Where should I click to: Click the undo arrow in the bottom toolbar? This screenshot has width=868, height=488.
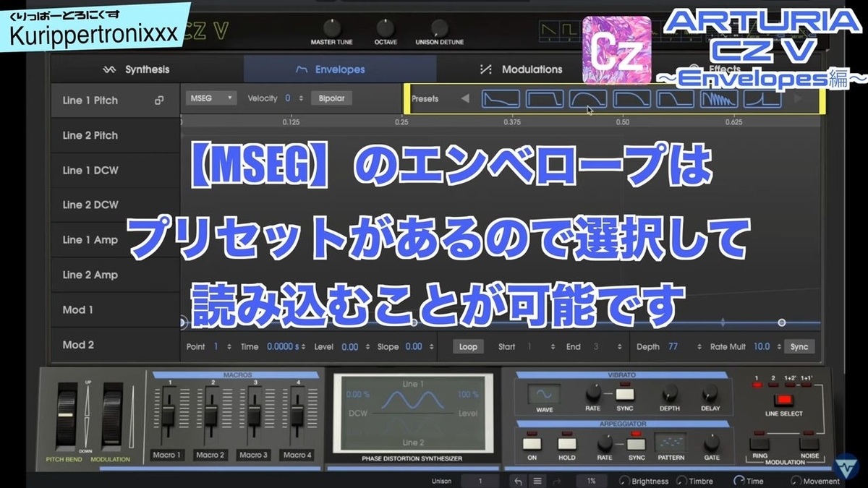pos(518,481)
